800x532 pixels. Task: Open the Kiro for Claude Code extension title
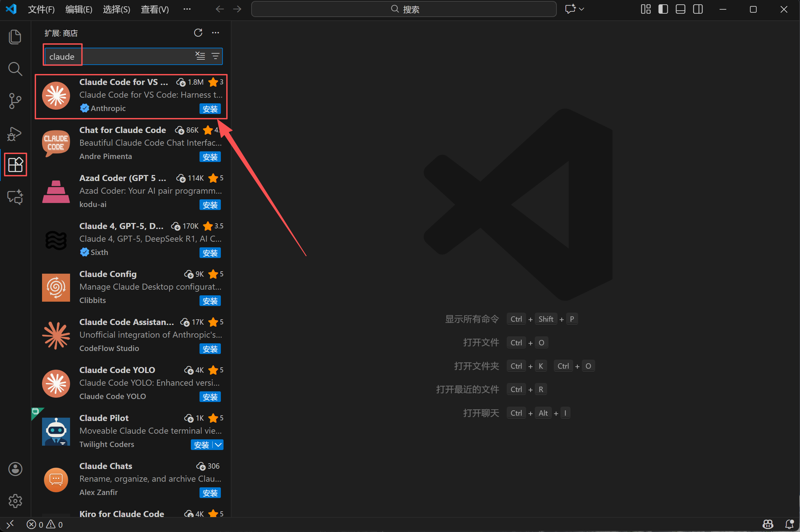(x=121, y=514)
